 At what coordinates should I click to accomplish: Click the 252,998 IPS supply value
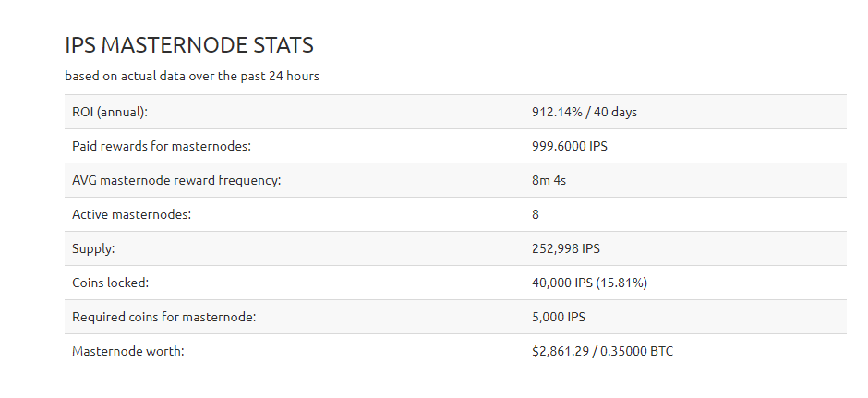point(566,249)
